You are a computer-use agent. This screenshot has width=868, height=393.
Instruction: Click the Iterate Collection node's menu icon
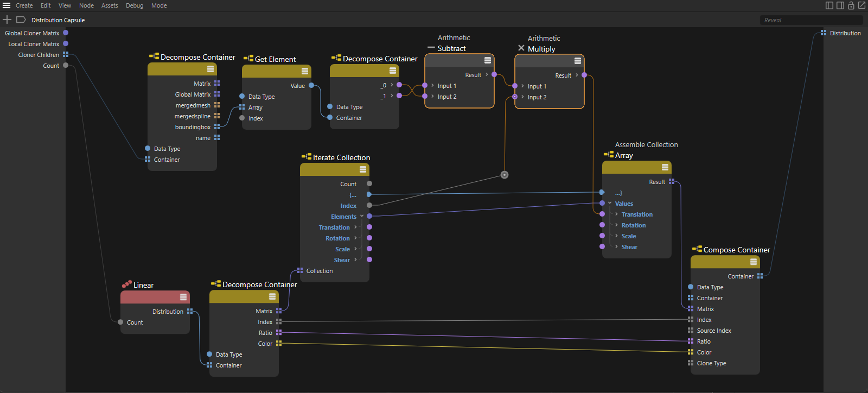point(363,169)
